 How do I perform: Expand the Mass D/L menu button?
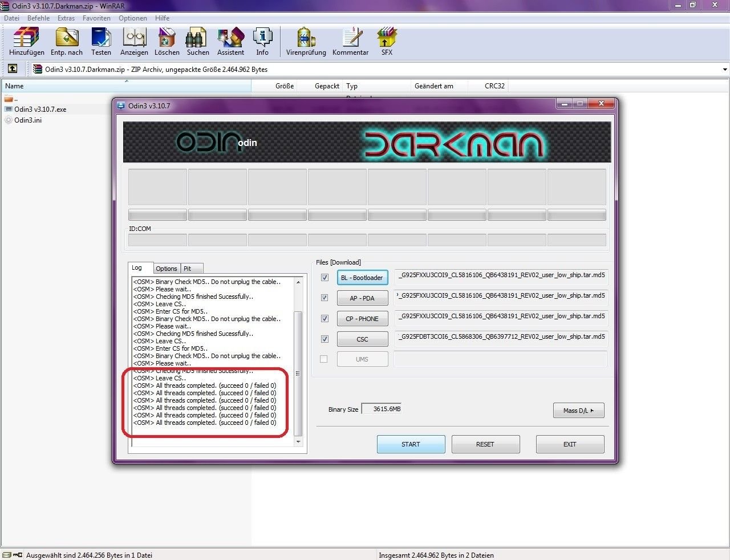(578, 411)
